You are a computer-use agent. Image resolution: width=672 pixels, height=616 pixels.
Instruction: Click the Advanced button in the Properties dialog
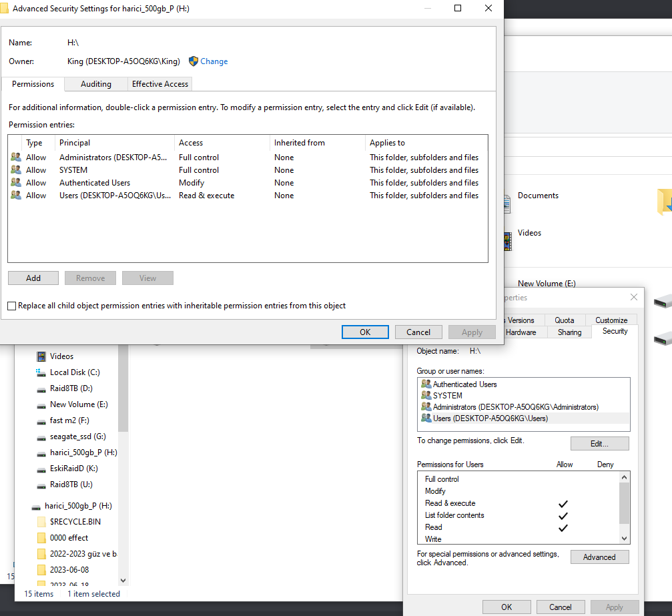599,557
